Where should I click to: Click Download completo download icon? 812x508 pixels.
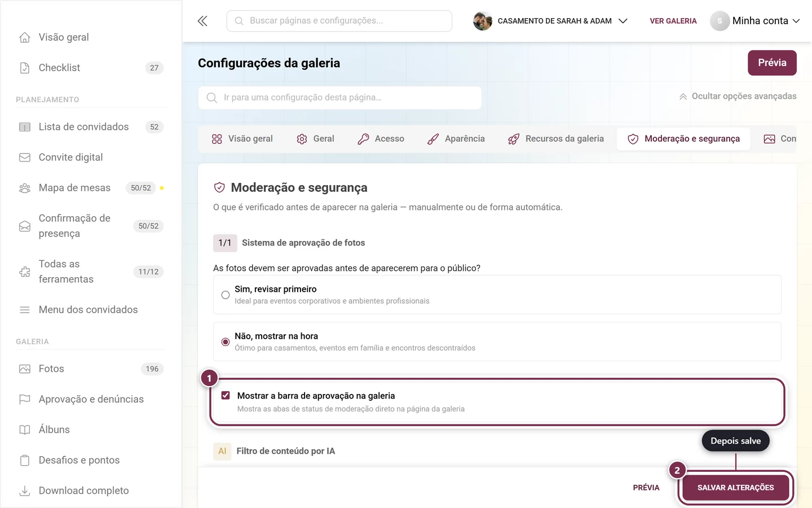(x=25, y=491)
